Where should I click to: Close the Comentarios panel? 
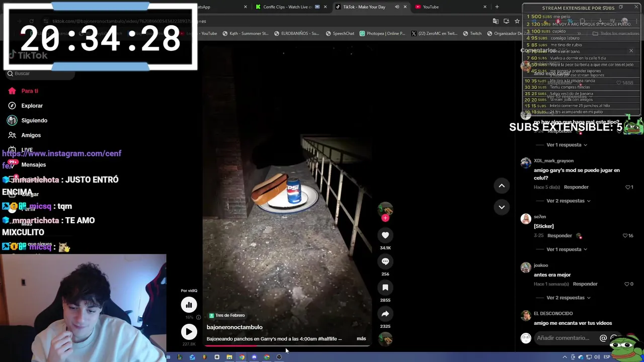coord(631,51)
